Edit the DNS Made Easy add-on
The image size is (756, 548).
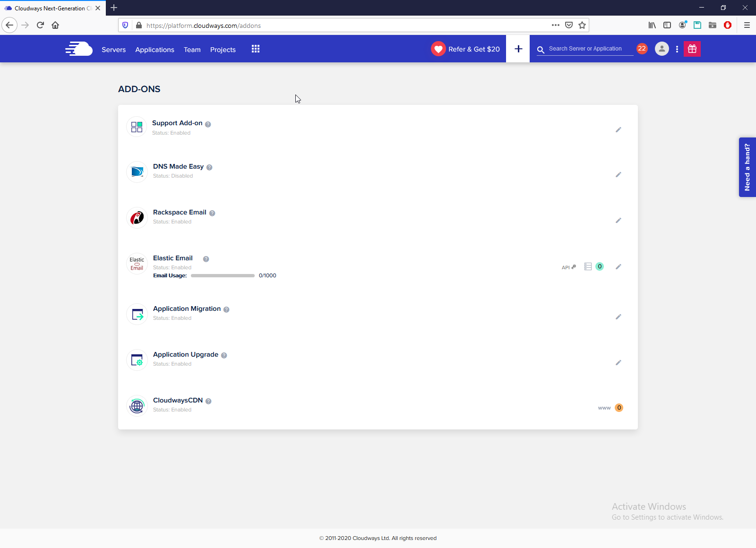coord(619,174)
